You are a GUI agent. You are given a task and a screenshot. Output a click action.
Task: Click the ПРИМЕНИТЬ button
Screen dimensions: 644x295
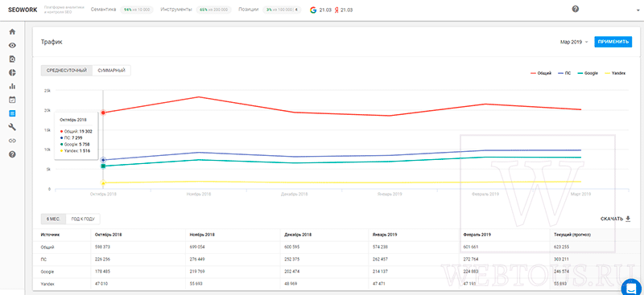613,42
